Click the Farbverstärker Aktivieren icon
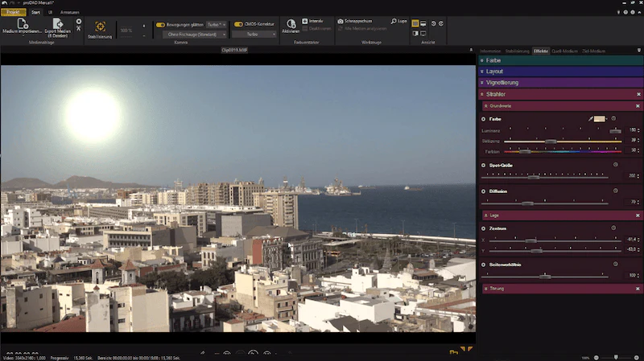644x361 pixels. tap(291, 24)
